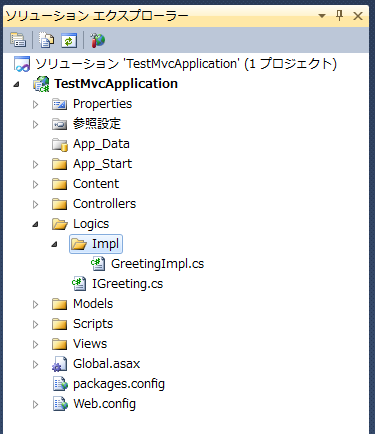Click the Properties toolbar icon
The width and height of the screenshot is (375, 434).
point(18,40)
